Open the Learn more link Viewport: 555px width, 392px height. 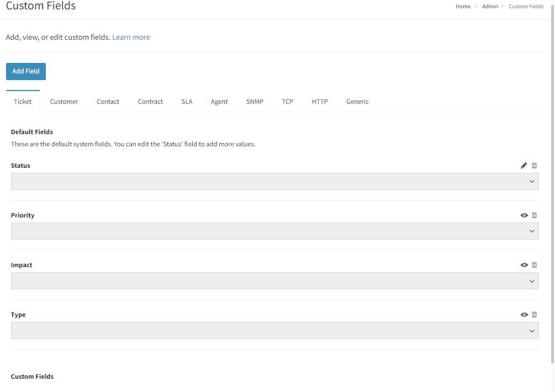[x=131, y=37]
